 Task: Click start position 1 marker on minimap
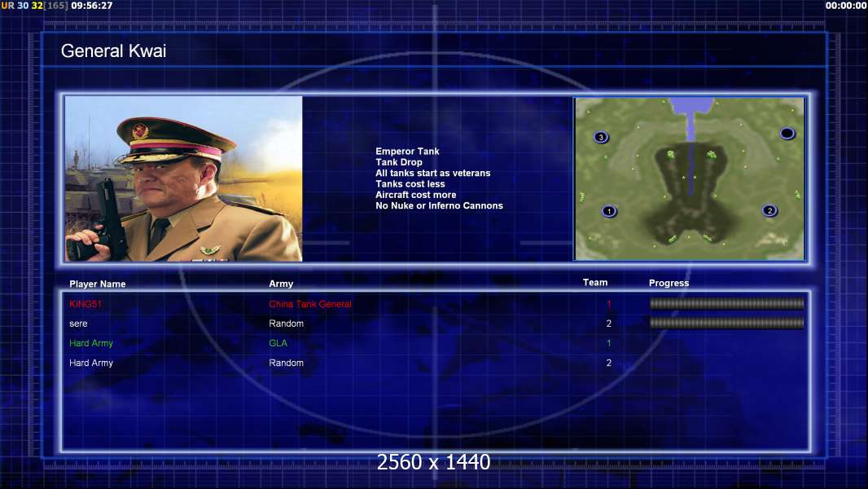click(609, 211)
